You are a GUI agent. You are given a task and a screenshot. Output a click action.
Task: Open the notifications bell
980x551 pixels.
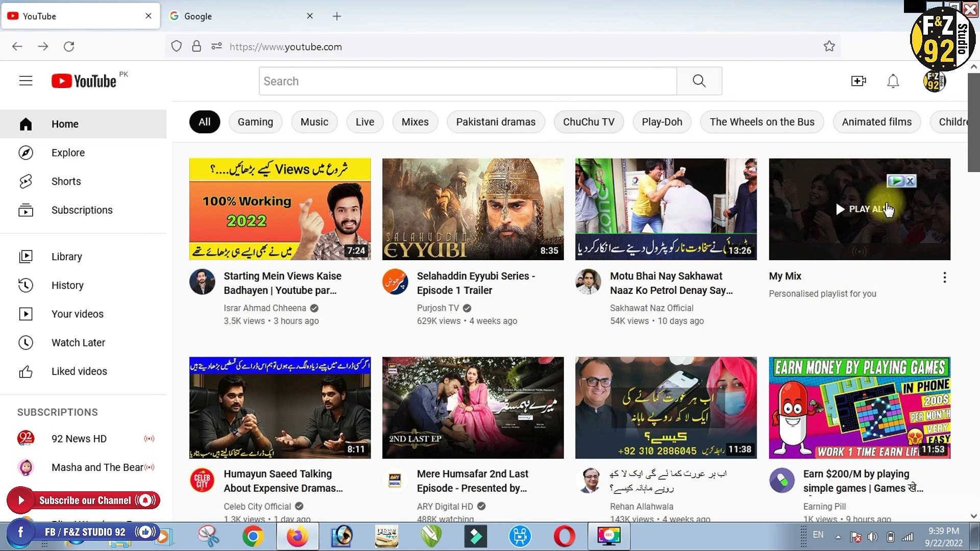pyautogui.click(x=893, y=81)
